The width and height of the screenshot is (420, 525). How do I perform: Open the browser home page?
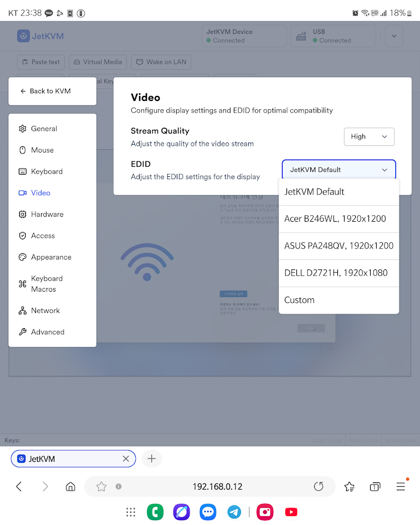(x=70, y=487)
